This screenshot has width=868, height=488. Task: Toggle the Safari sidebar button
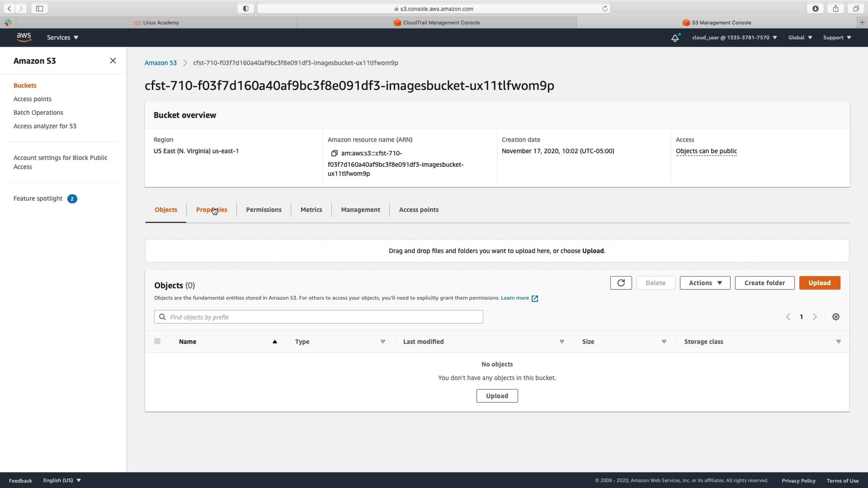point(40,8)
